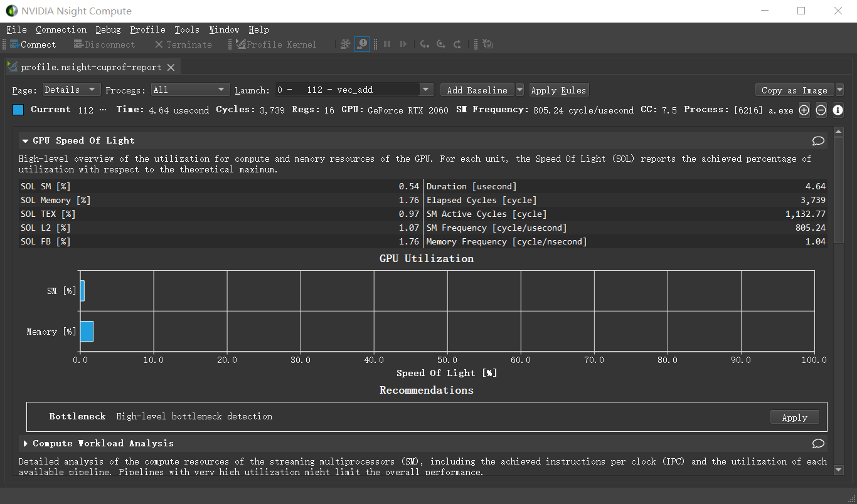Click the Connect toolbar icon
The width and height of the screenshot is (857, 504).
[x=14, y=45]
